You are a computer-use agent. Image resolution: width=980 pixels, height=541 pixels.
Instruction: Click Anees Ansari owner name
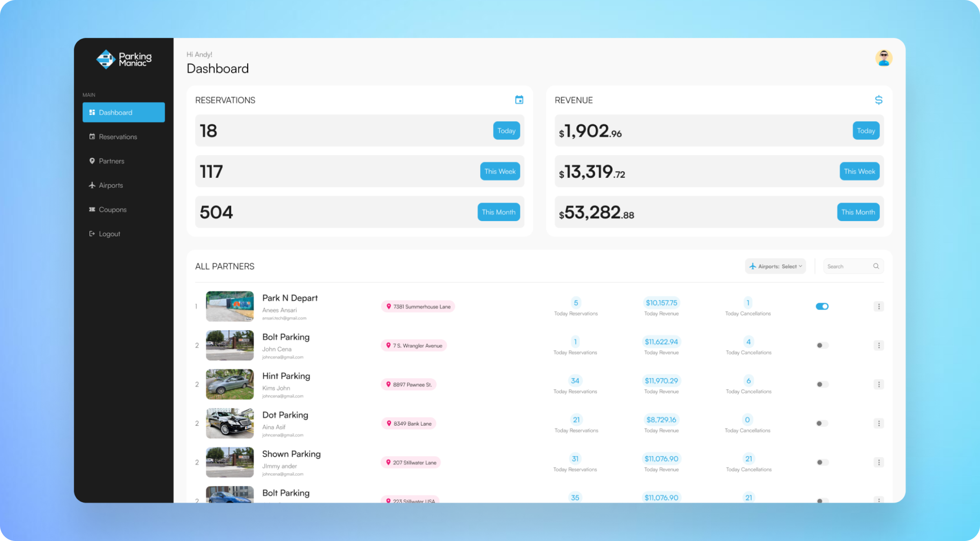280,310
